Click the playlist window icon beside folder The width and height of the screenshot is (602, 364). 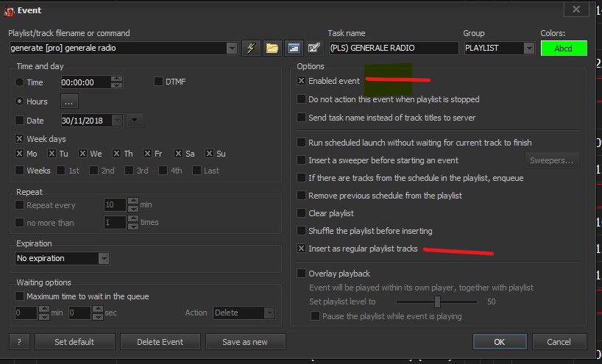tap(294, 48)
